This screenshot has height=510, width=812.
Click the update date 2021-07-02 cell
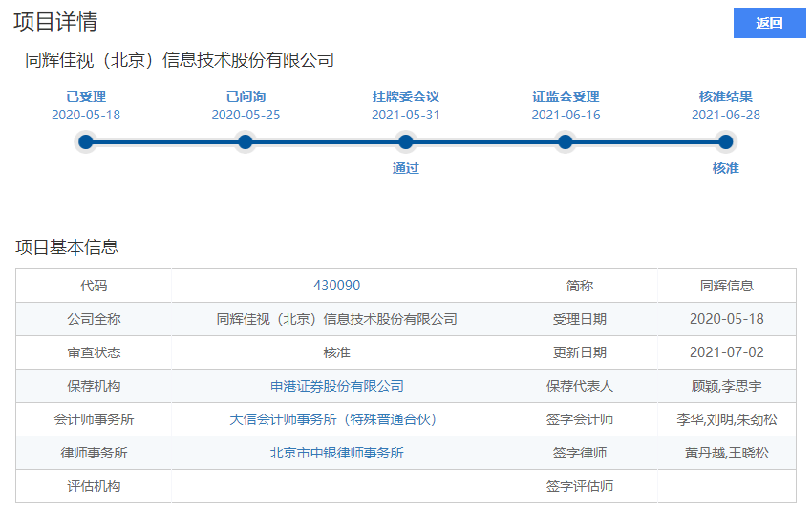point(727,352)
